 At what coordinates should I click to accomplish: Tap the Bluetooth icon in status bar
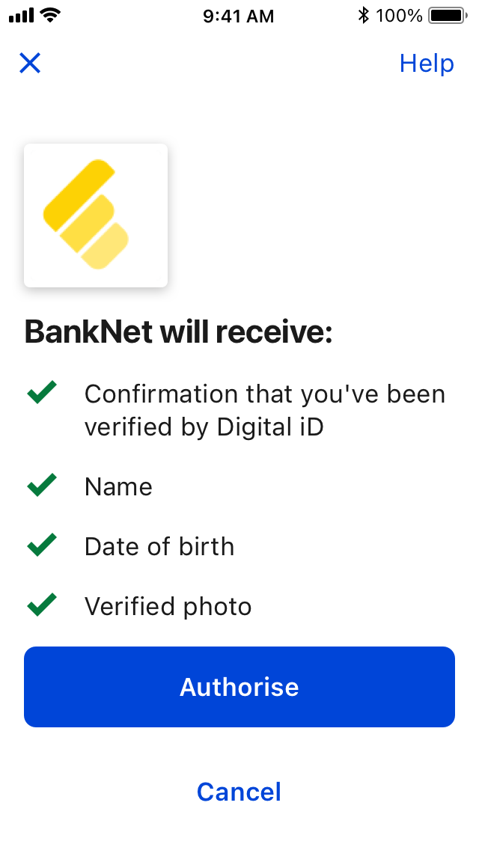[364, 16]
